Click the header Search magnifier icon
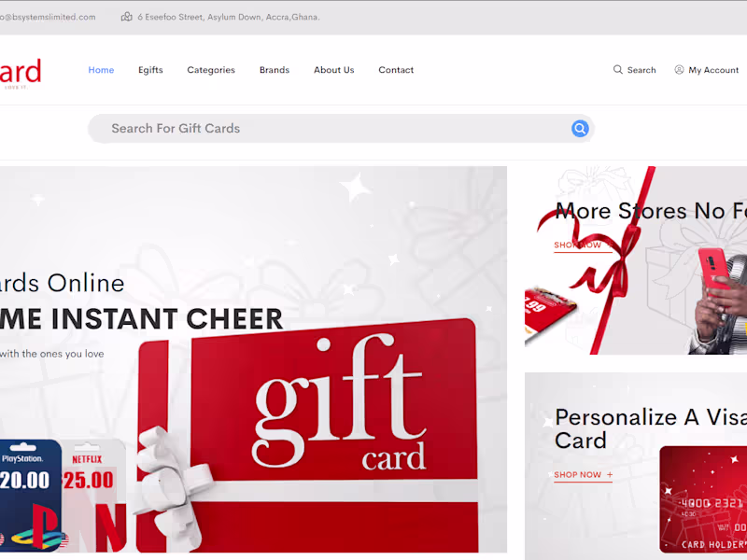 point(618,69)
